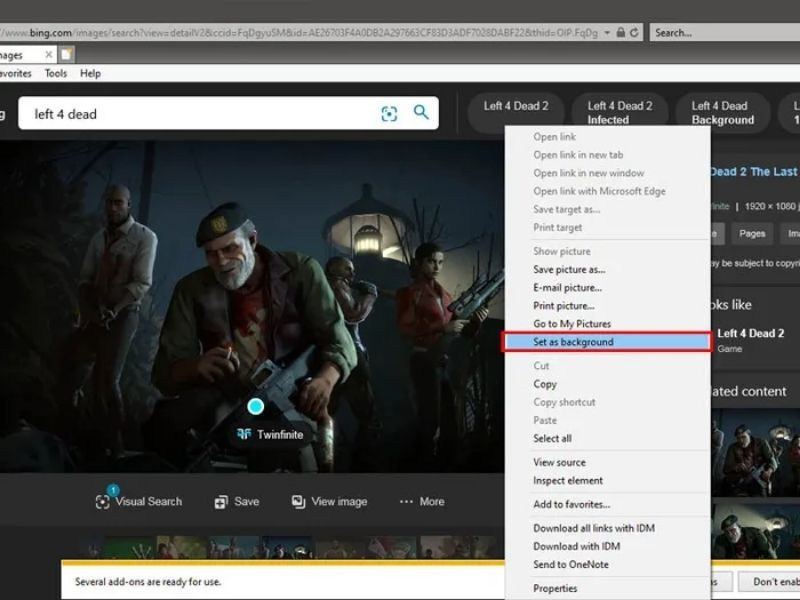
Task: Open first related content thumbnail
Action: [755, 453]
